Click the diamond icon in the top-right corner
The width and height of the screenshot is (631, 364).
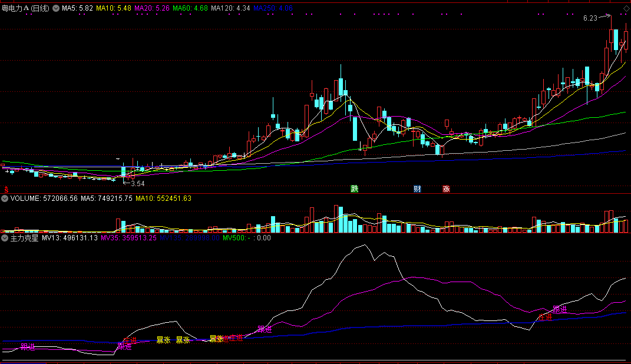point(626,8)
